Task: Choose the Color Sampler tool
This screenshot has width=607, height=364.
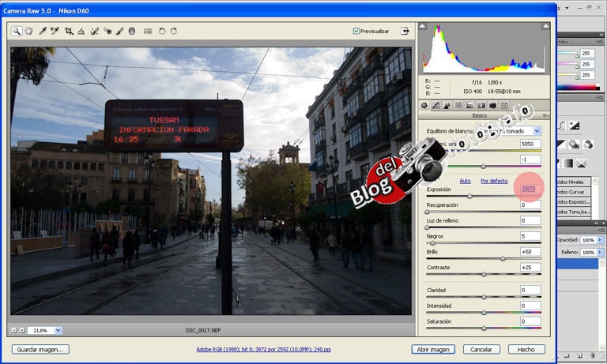Action: pyautogui.click(x=55, y=32)
